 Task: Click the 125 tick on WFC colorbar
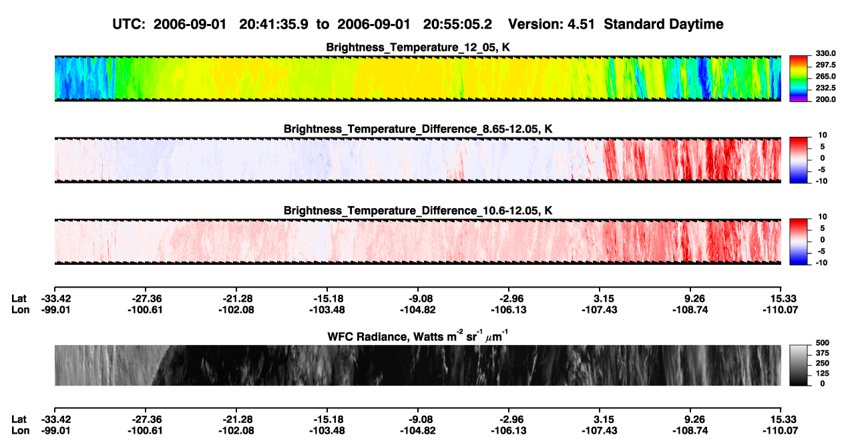pyautogui.click(x=821, y=374)
